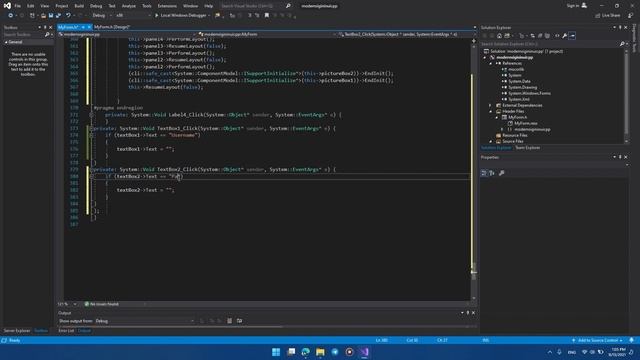Collapse the Header Files node
This screenshot has width=640, height=360.
(x=491, y=111)
